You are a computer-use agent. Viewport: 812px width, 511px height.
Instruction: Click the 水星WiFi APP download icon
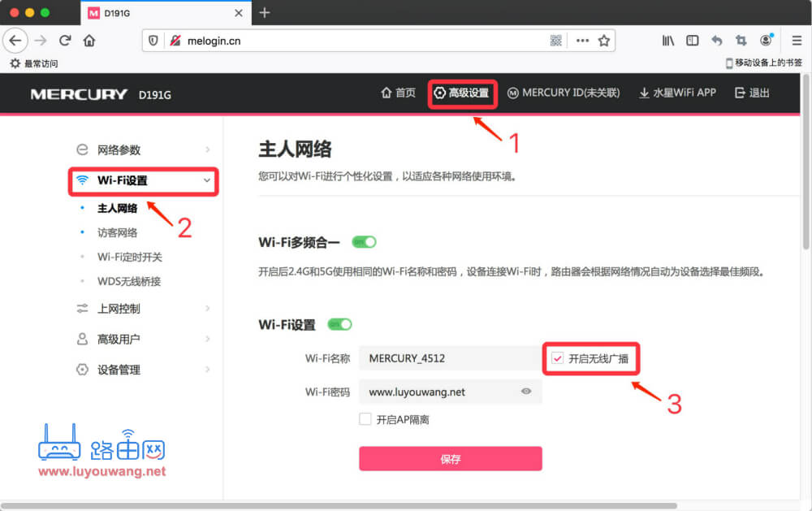click(644, 93)
